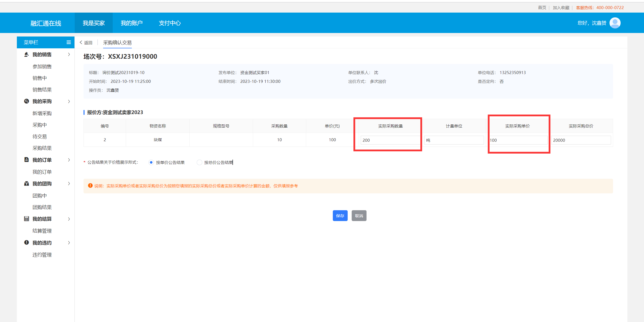This screenshot has width=644, height=322.
Task: Collapse the 我的违约 section chevron
Action: [69, 243]
